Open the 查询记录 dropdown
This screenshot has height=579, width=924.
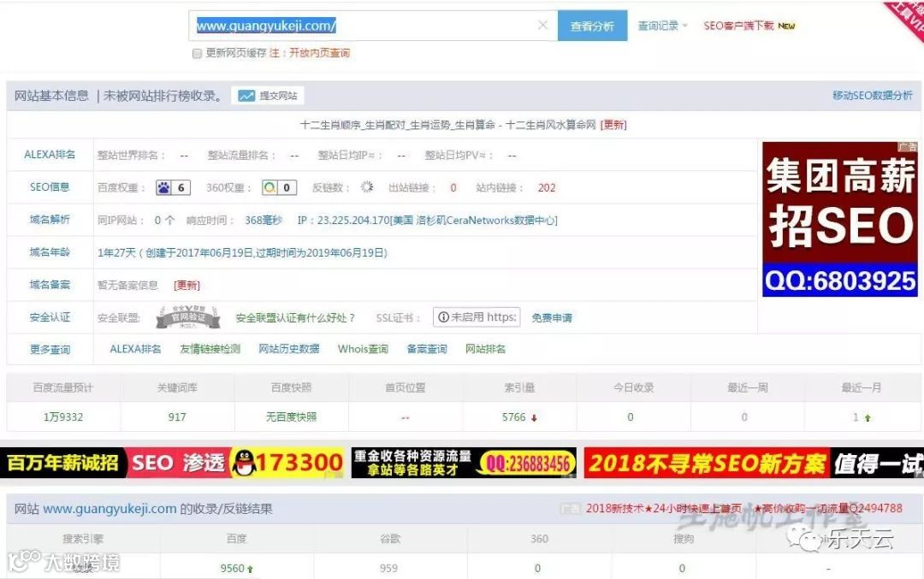(x=662, y=26)
